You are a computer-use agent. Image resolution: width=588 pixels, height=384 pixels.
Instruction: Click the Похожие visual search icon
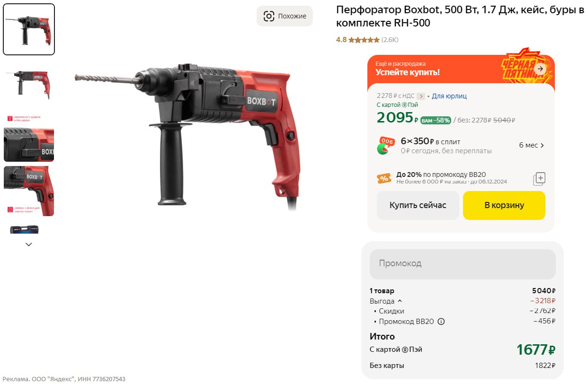[269, 16]
